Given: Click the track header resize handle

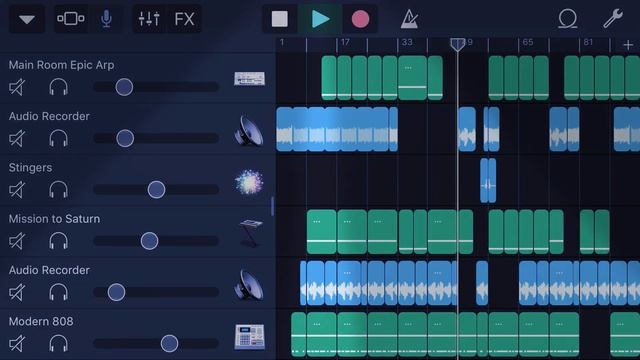Looking at the screenshot, I should [x=272, y=206].
